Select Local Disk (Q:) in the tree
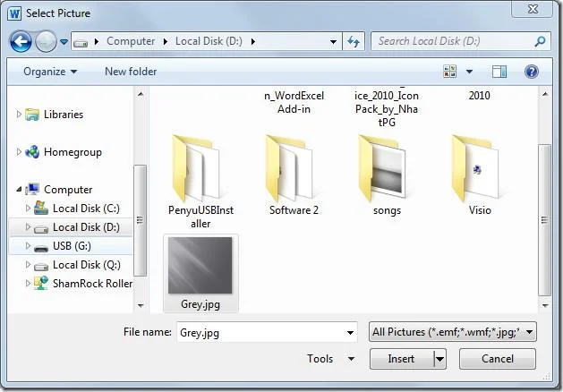Image resolution: width=563 pixels, height=392 pixels. (x=86, y=265)
